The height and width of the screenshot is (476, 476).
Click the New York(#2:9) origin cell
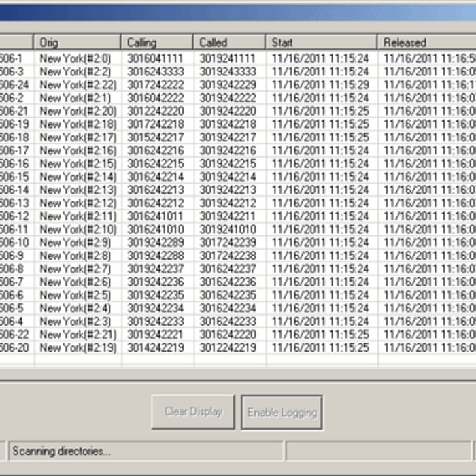click(x=75, y=242)
